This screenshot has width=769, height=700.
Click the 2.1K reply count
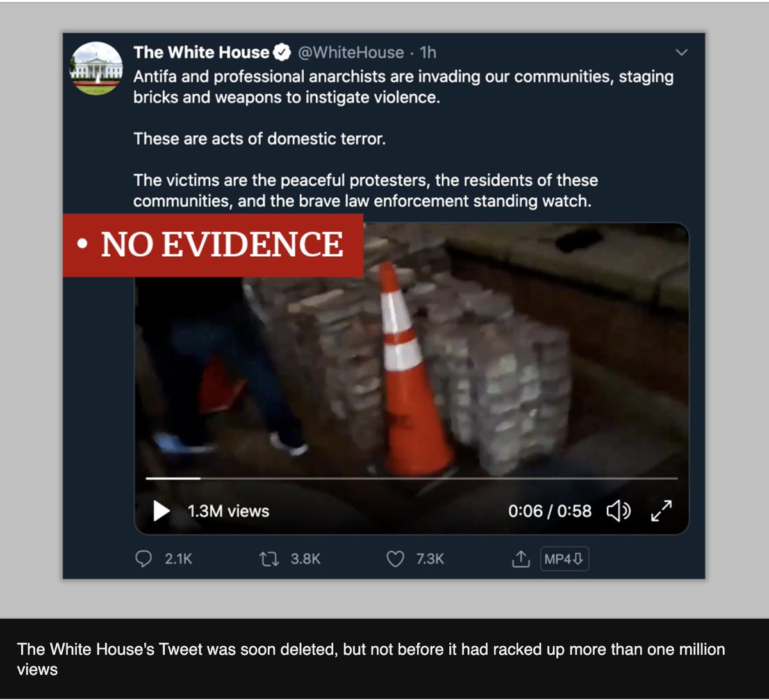[x=178, y=559]
